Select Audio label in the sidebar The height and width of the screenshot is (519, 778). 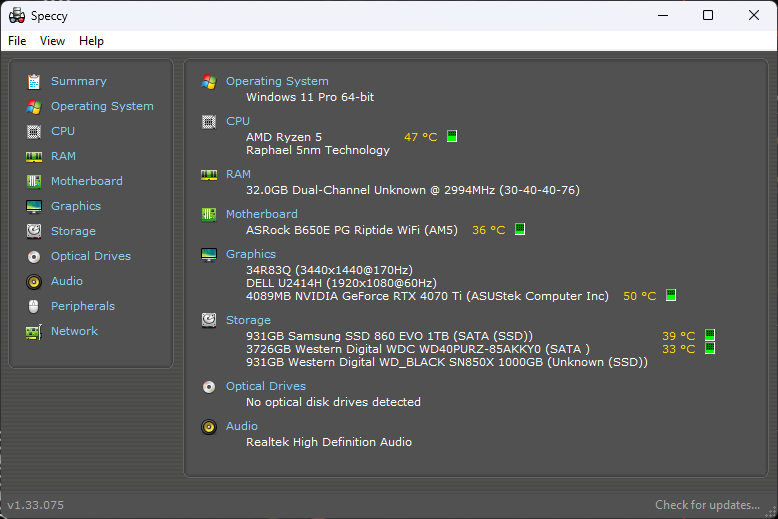click(x=67, y=281)
